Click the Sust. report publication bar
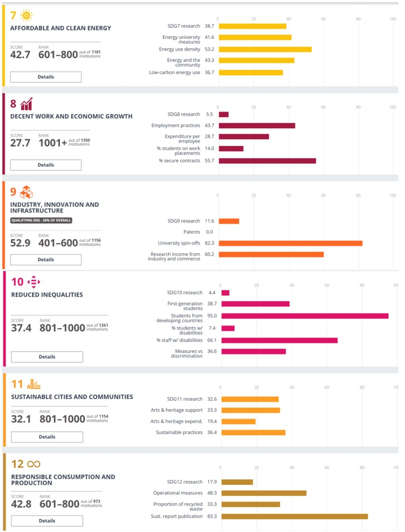The image size is (405, 532). (x=295, y=517)
